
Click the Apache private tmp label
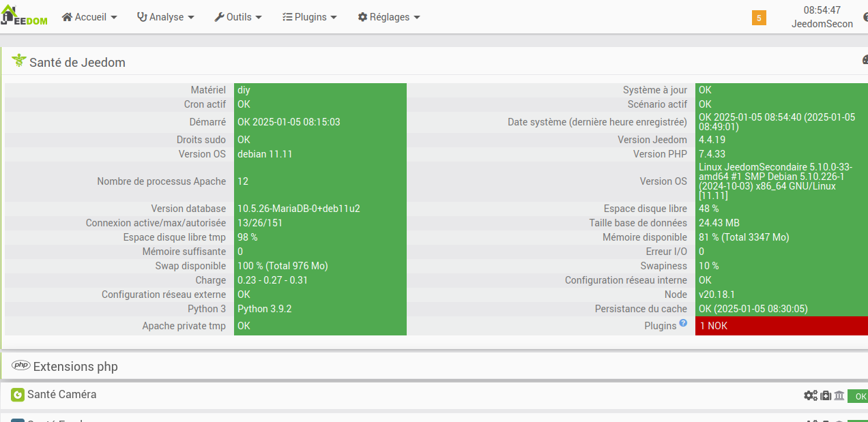(184, 326)
